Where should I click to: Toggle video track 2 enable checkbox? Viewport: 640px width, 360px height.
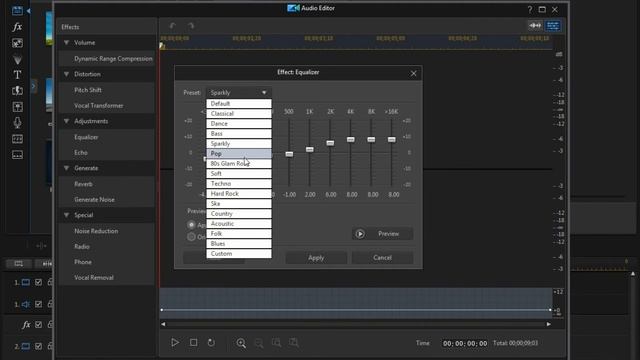pyautogui.click(x=38, y=346)
